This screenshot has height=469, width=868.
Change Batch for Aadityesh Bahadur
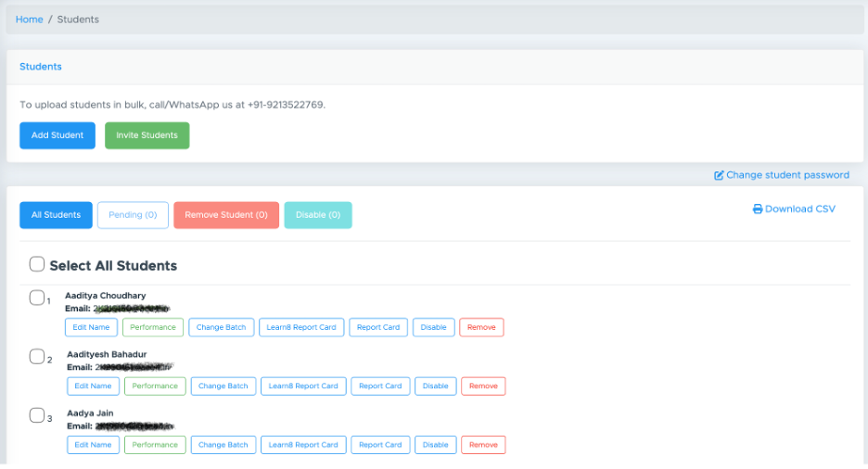point(223,386)
